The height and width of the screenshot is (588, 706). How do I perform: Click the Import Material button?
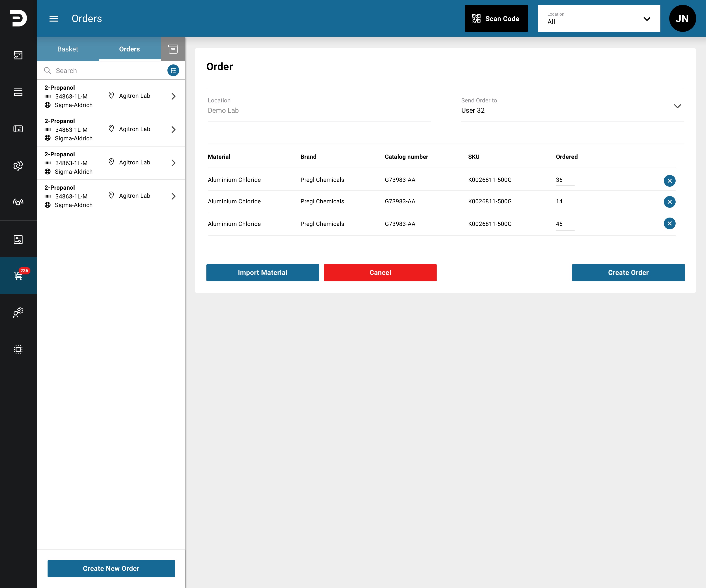coord(263,272)
